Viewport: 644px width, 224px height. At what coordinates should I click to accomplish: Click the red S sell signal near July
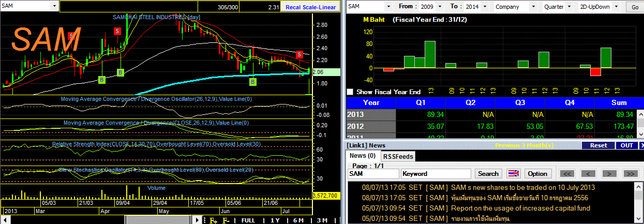tap(299, 54)
